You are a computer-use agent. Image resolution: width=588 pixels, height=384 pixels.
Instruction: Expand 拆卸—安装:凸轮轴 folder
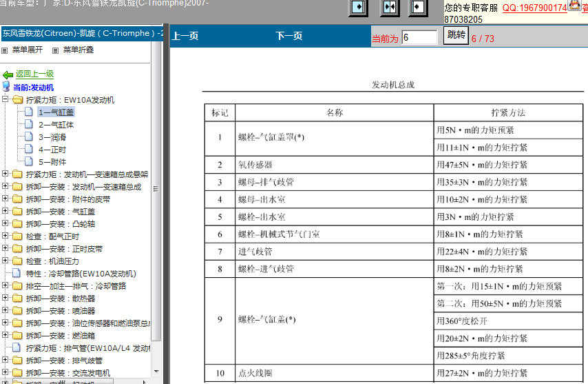(x=5, y=223)
